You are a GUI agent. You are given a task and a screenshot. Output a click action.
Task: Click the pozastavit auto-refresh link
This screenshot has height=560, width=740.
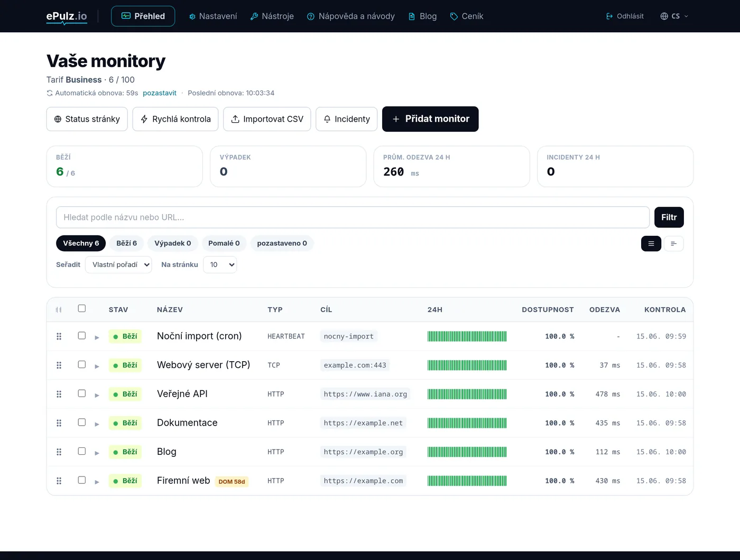click(160, 93)
